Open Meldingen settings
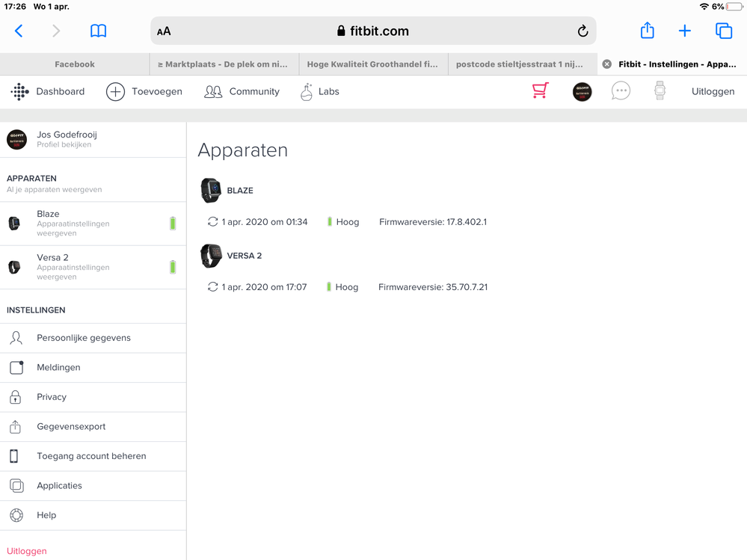The image size is (747, 560). click(x=93, y=368)
